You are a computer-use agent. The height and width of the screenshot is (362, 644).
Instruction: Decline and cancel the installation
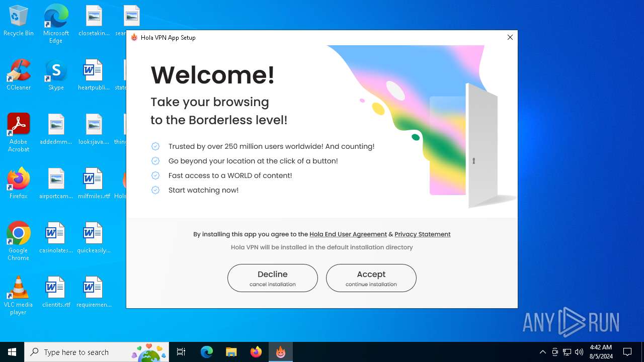pos(273,278)
